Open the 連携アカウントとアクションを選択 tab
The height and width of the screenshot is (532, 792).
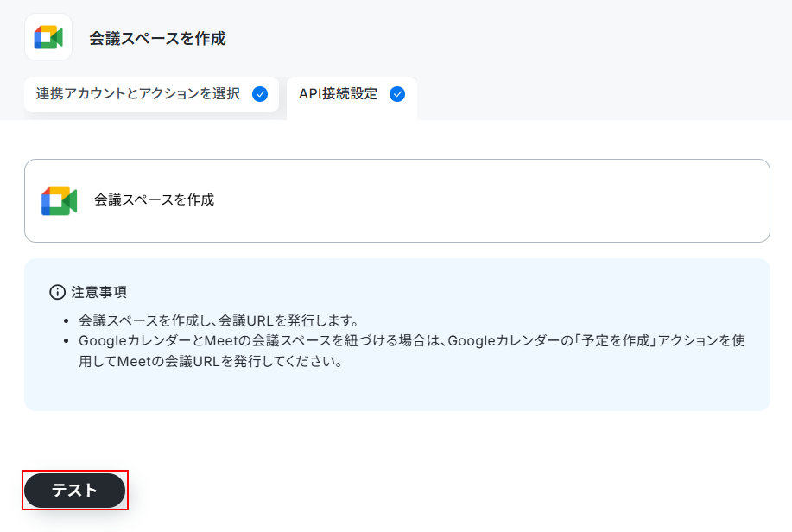tap(151, 94)
